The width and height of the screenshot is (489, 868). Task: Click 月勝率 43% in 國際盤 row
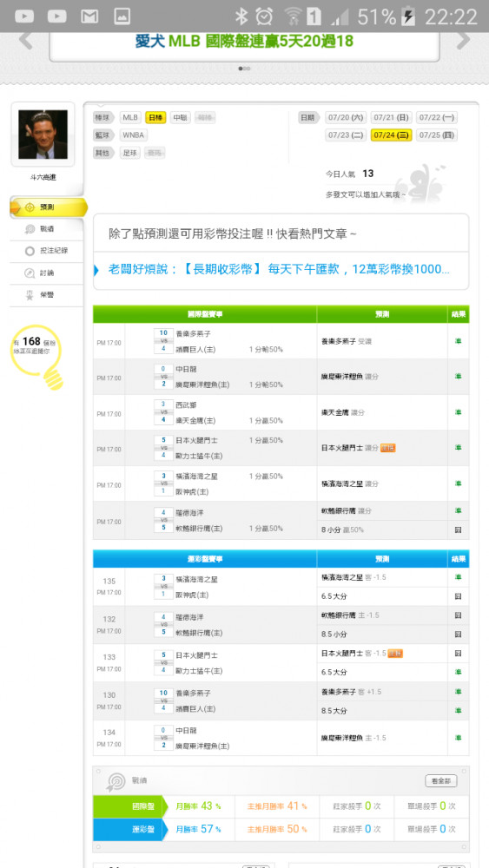pyautogui.click(x=198, y=806)
